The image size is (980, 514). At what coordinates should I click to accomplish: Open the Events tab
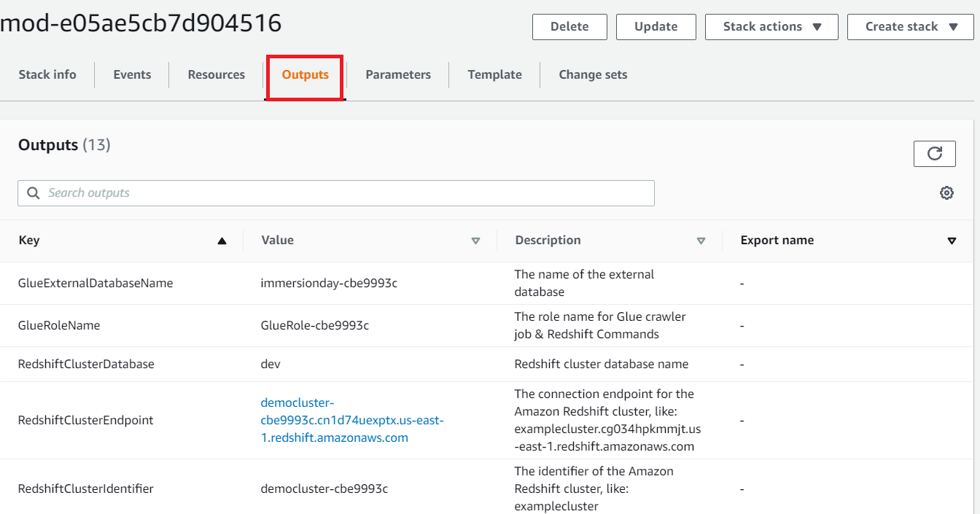pyautogui.click(x=132, y=74)
